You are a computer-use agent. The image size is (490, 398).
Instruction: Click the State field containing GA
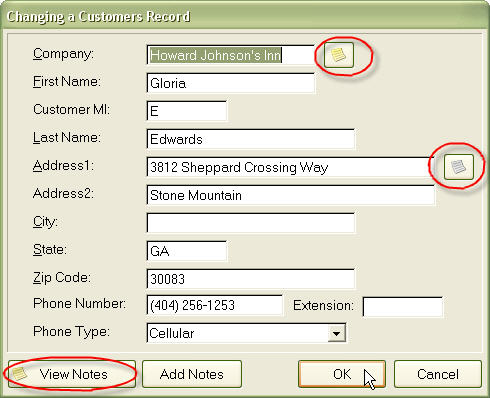point(187,251)
